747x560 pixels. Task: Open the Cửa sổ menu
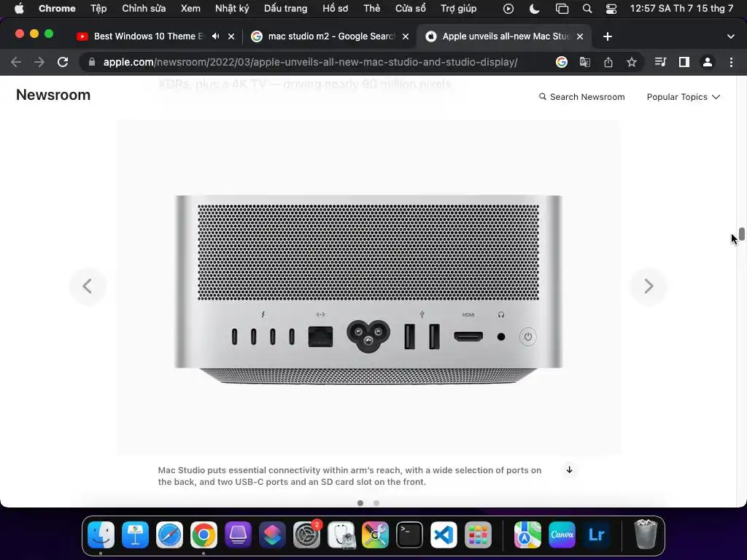click(411, 9)
